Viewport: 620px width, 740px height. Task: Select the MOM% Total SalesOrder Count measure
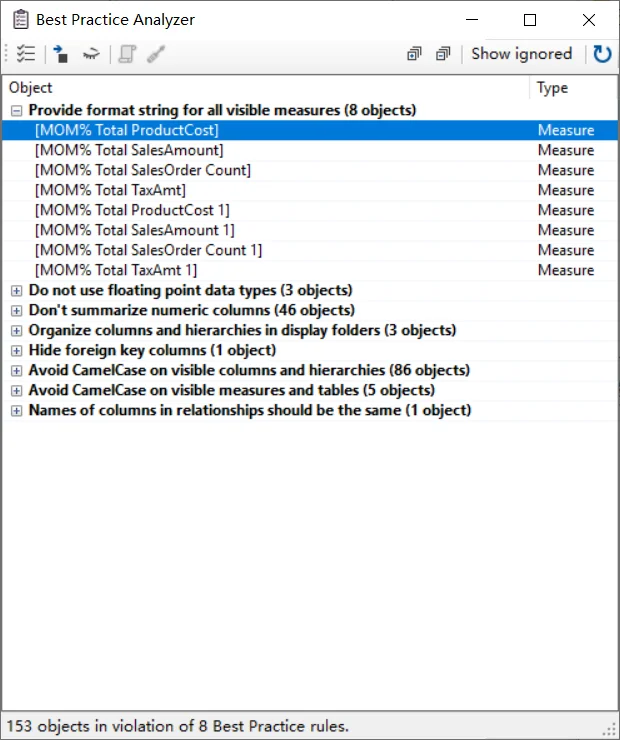point(310,170)
